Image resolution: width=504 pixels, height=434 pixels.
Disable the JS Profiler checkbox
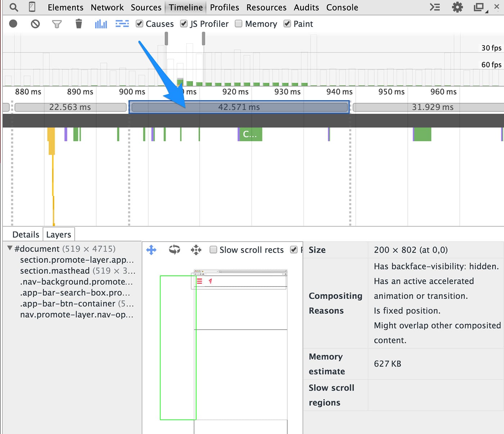184,23
